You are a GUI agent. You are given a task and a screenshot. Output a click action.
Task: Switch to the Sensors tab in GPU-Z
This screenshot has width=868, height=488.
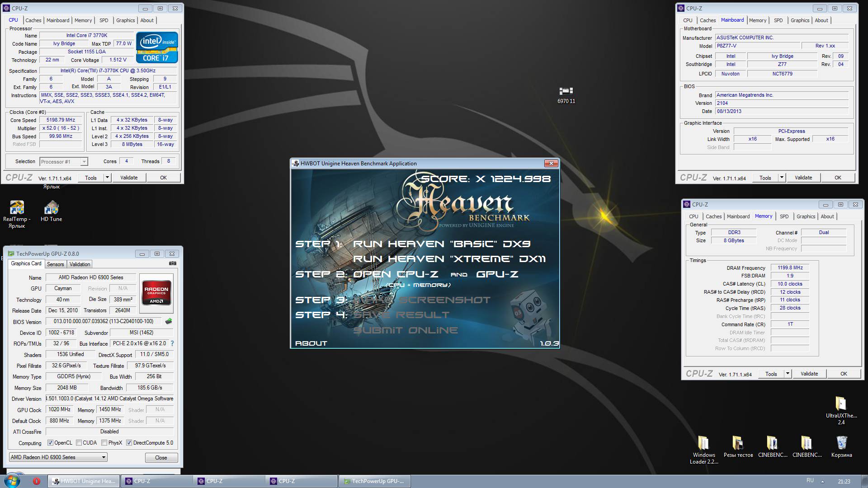coord(55,264)
